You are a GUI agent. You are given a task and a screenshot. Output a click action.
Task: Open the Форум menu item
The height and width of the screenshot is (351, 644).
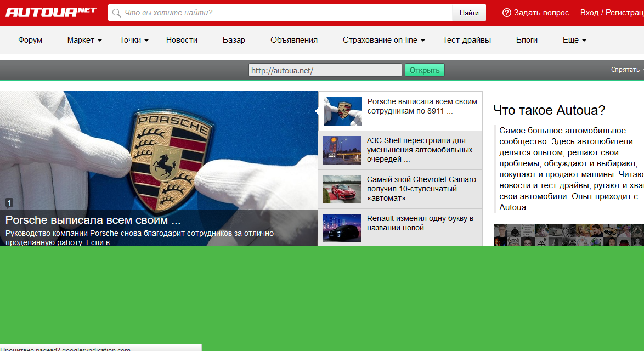[x=30, y=40]
